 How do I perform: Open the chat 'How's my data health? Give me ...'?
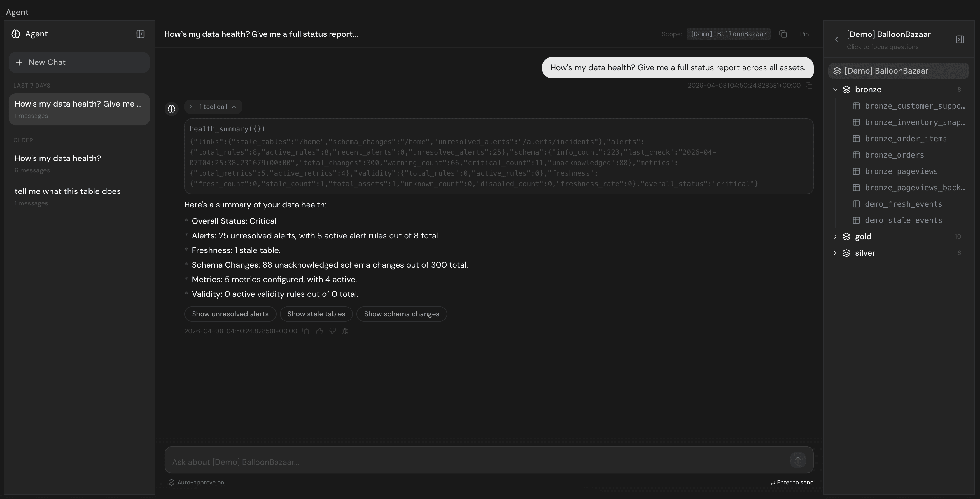pos(79,109)
